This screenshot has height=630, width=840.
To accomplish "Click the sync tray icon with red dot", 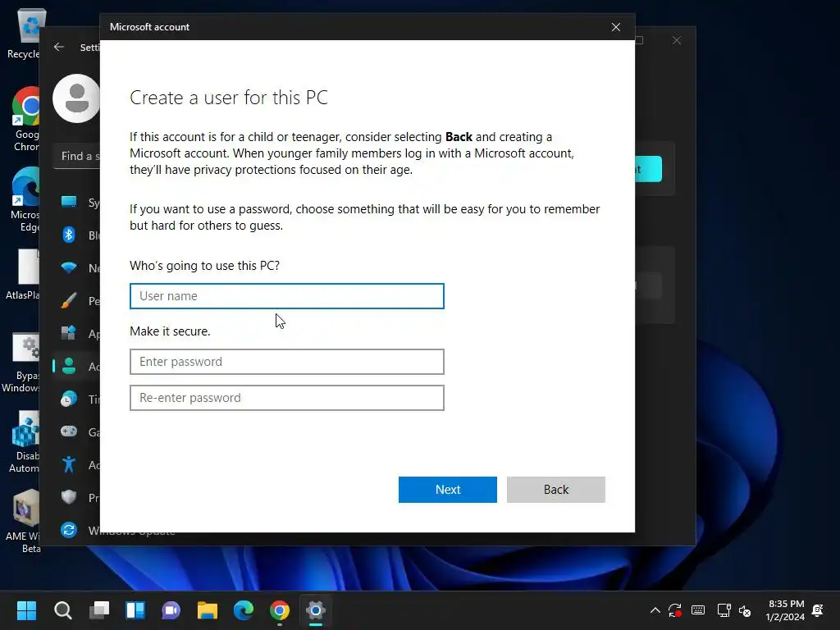I will 675,610.
